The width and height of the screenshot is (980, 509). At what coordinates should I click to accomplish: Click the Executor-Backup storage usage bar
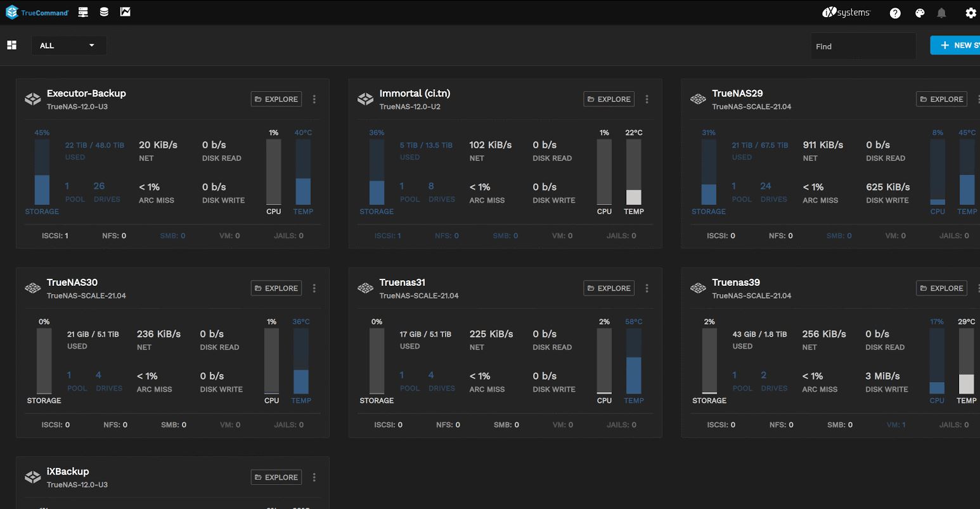pyautogui.click(x=42, y=172)
